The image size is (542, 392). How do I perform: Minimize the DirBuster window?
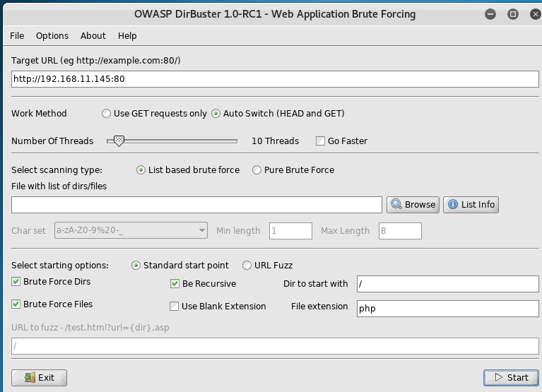click(490, 14)
